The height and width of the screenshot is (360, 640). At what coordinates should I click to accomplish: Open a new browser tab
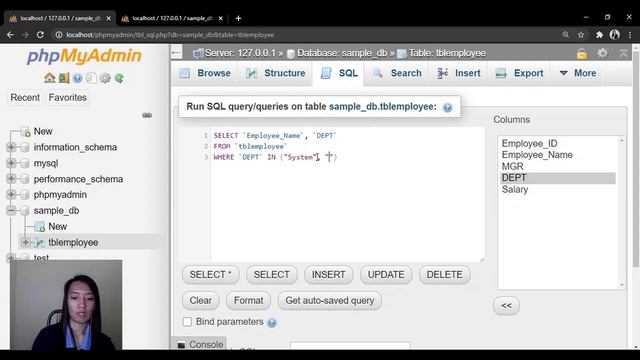[x=238, y=18]
